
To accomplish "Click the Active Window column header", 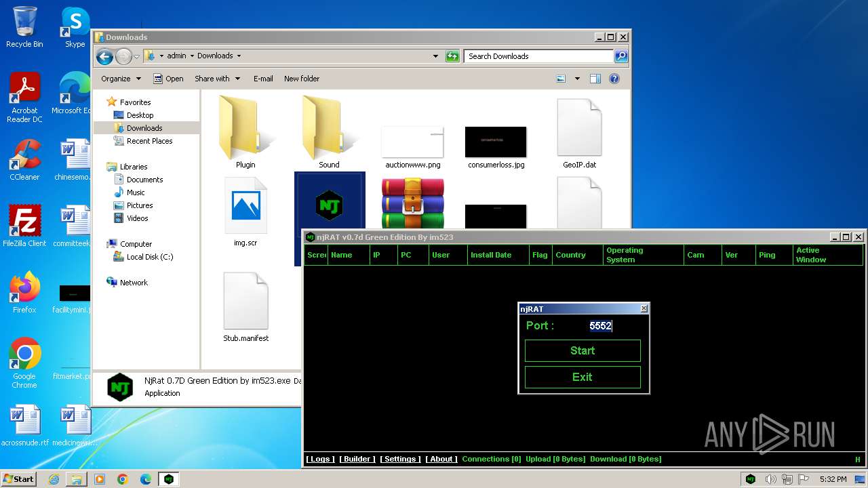I will point(827,255).
